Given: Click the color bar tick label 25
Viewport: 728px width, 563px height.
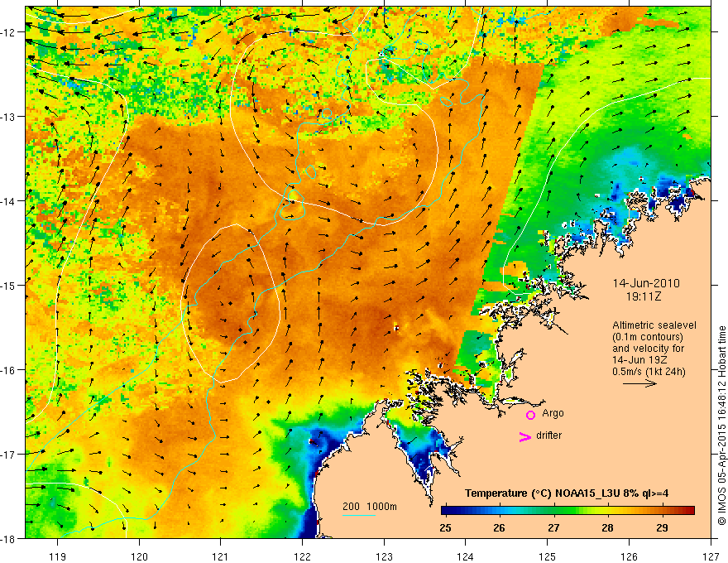Looking at the screenshot, I should [x=445, y=527].
